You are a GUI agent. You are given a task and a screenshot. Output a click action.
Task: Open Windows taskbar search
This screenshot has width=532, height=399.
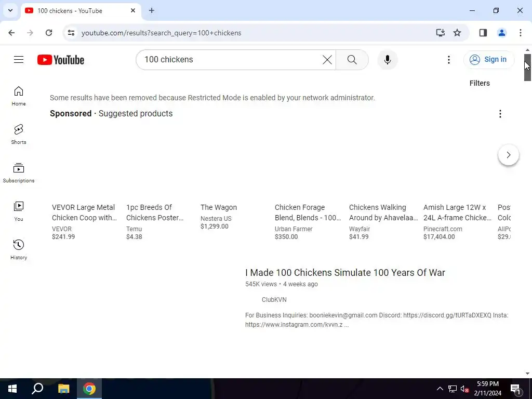coord(37,389)
